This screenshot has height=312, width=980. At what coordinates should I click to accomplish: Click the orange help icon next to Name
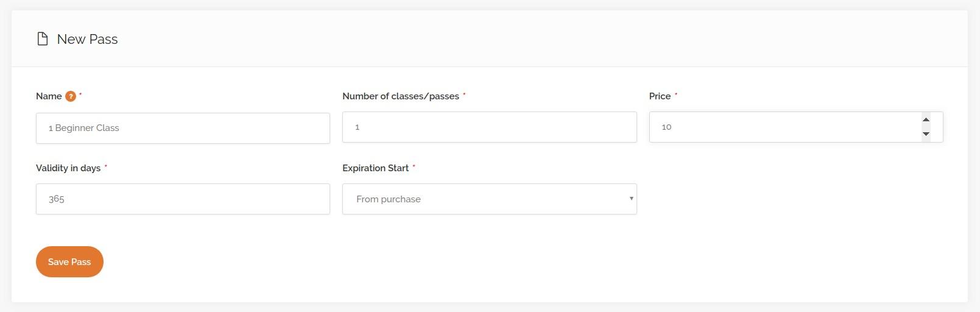point(71,96)
